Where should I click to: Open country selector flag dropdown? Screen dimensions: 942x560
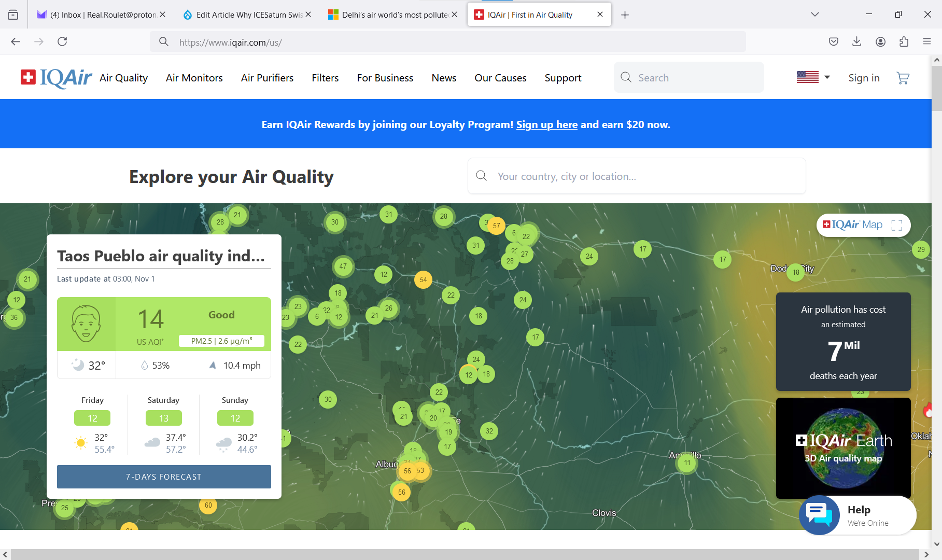pyautogui.click(x=813, y=77)
